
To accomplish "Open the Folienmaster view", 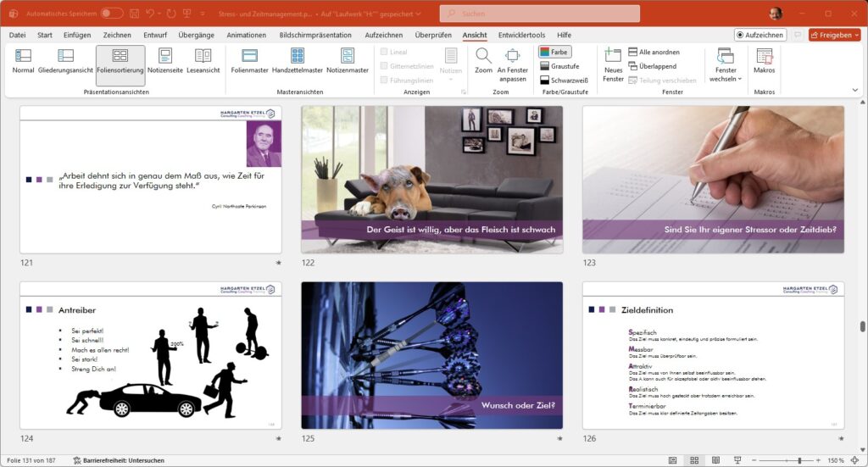I will tap(249, 61).
